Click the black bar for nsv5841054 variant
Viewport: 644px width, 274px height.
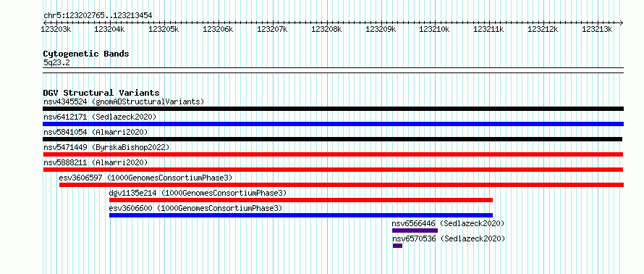tap(332, 139)
